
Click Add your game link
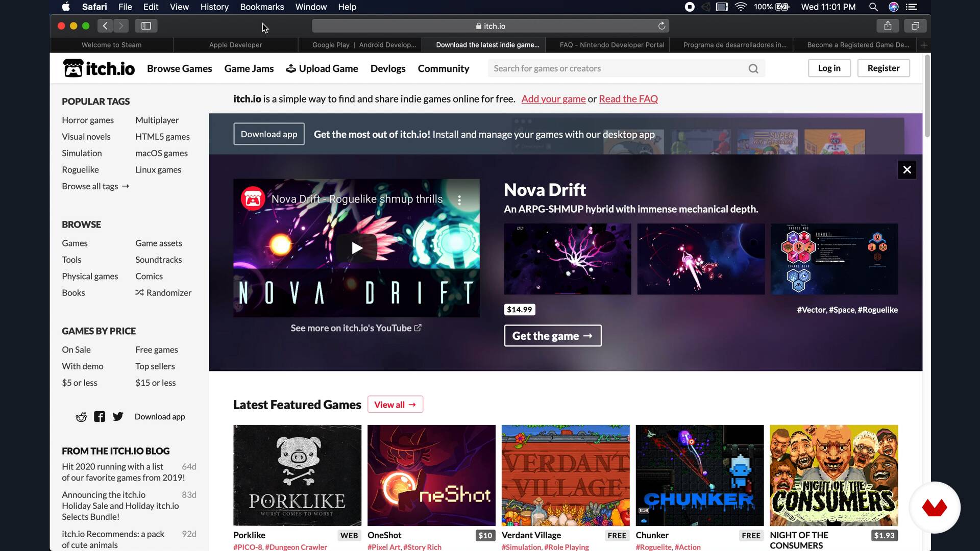point(553,99)
